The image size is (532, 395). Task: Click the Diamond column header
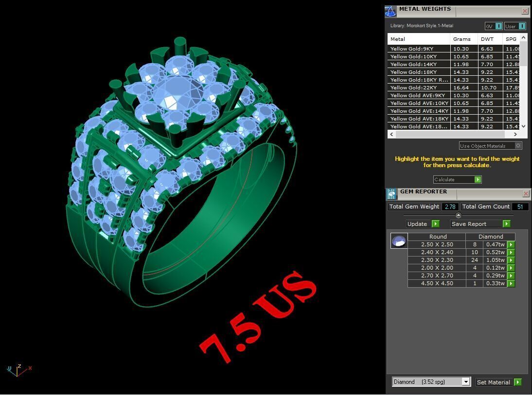(x=491, y=237)
